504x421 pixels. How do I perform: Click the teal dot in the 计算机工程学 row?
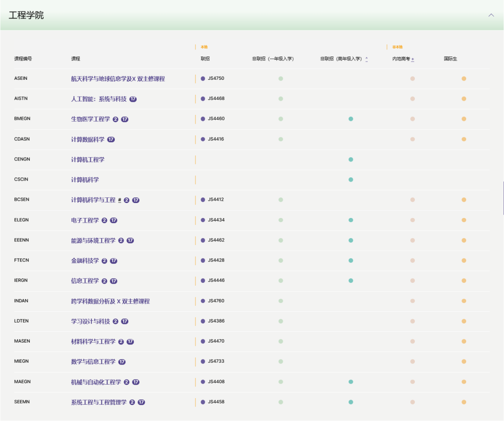coord(351,160)
